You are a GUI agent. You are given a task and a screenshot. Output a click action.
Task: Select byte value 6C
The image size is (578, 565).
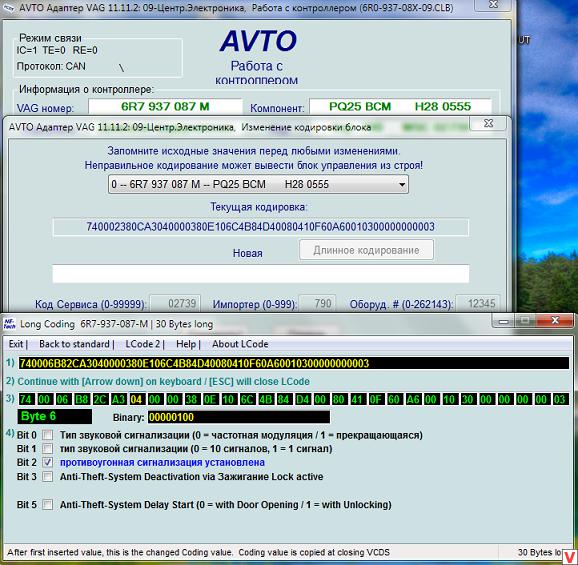pos(247,399)
